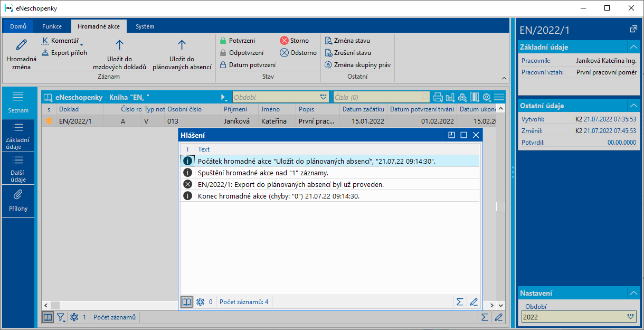
Task: Click the columns icon in list header
Action: (474, 97)
